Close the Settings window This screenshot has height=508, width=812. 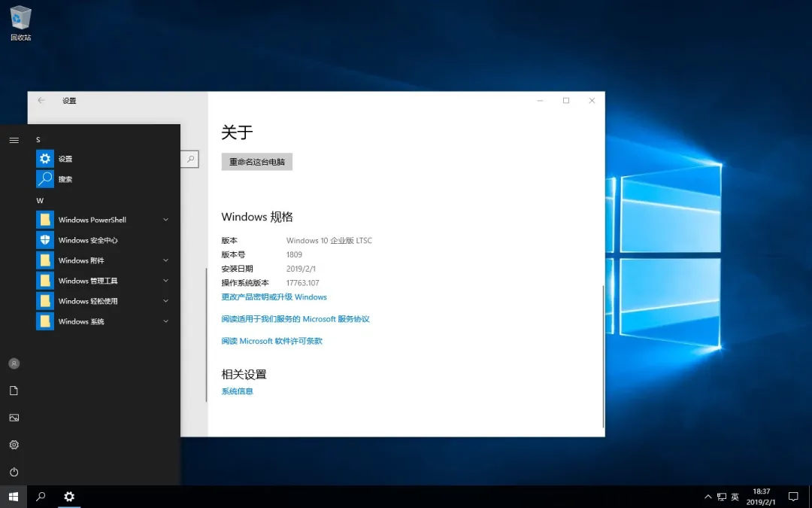(592, 101)
